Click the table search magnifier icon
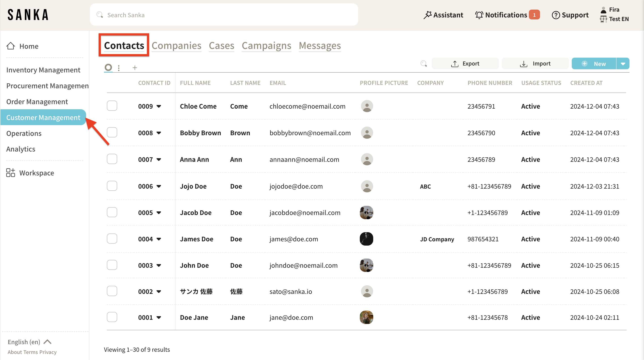Viewport: 644px width, 360px height. click(x=424, y=64)
